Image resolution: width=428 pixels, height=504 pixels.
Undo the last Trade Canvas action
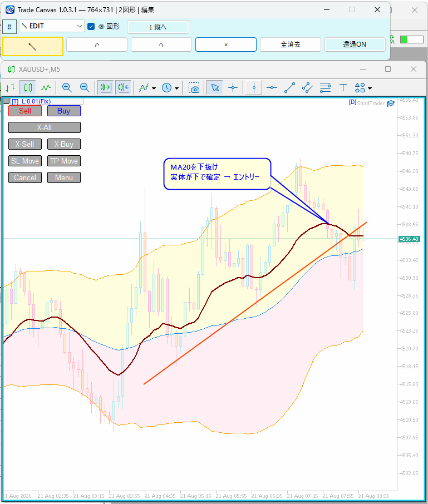[x=97, y=45]
